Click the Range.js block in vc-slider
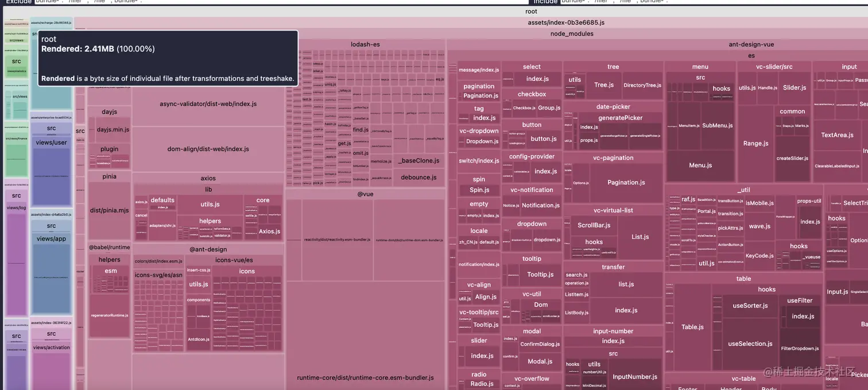Image resolution: width=868 pixels, height=390 pixels. pyautogui.click(x=755, y=144)
